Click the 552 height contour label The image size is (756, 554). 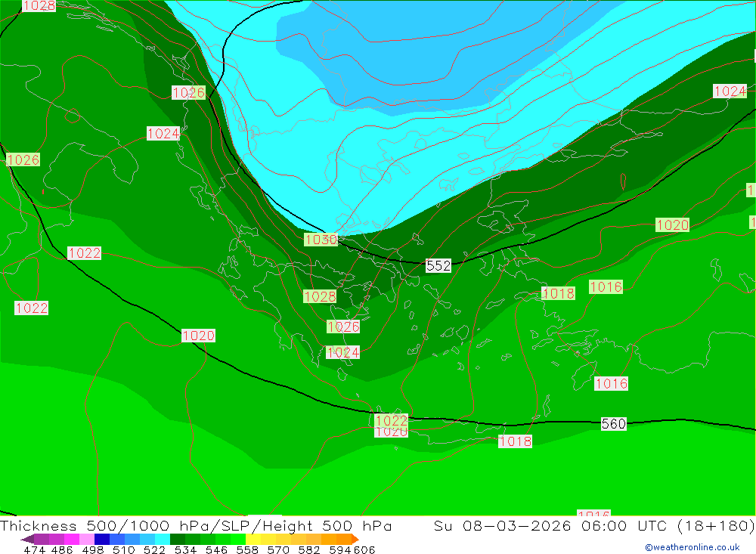[438, 266]
